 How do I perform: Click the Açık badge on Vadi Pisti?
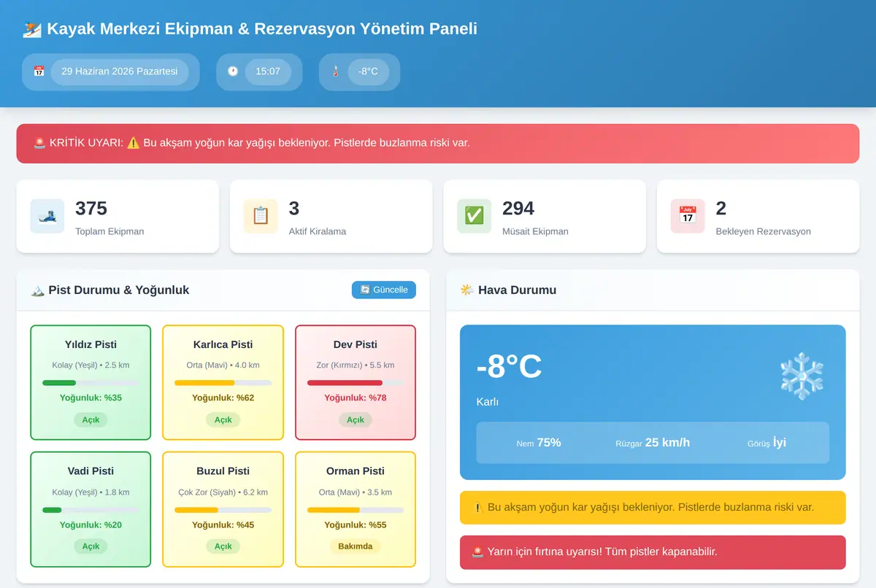pos(91,546)
